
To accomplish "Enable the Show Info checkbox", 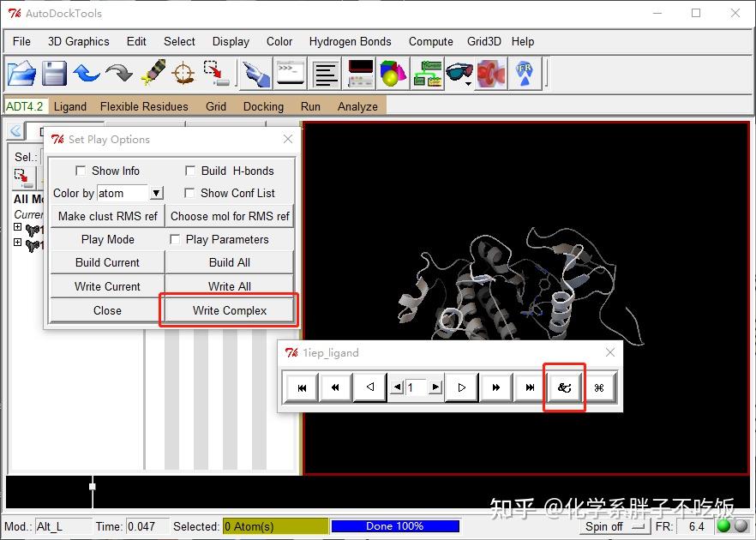I will click(x=81, y=171).
